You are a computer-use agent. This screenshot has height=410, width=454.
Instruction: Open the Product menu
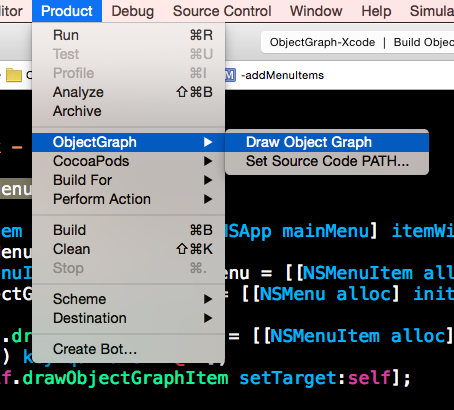point(67,11)
